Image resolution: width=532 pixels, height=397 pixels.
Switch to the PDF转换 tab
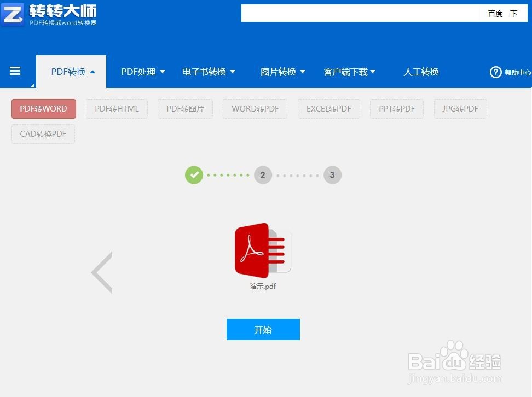(71, 71)
